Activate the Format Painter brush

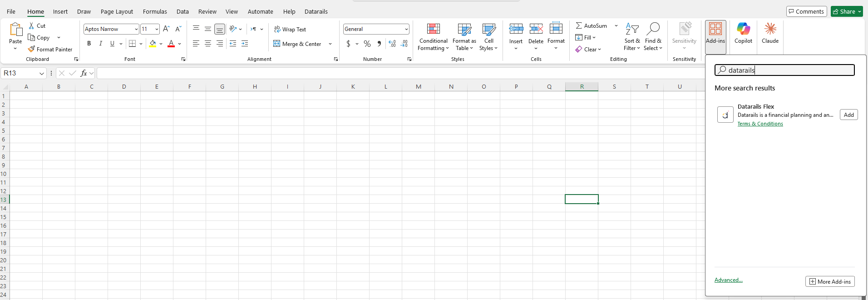pyautogui.click(x=31, y=49)
